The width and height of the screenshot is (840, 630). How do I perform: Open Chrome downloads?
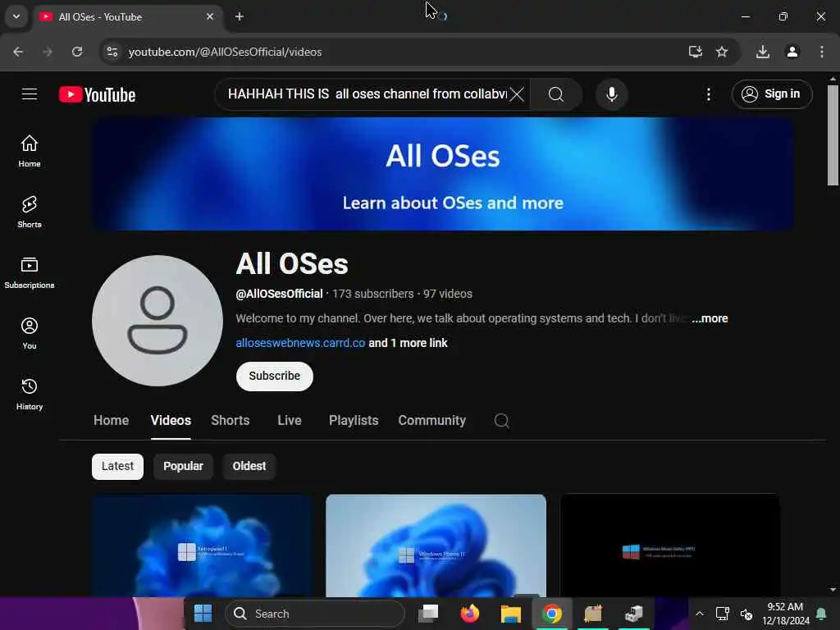tap(763, 52)
